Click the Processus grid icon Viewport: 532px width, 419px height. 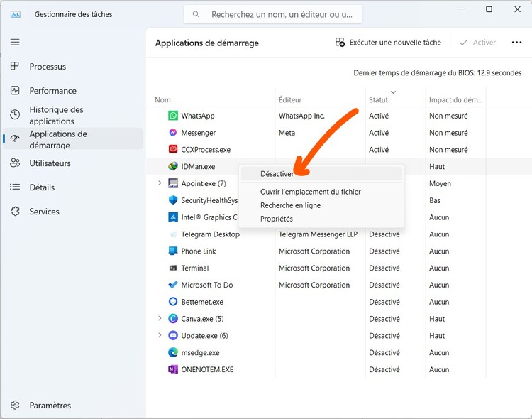[15, 66]
